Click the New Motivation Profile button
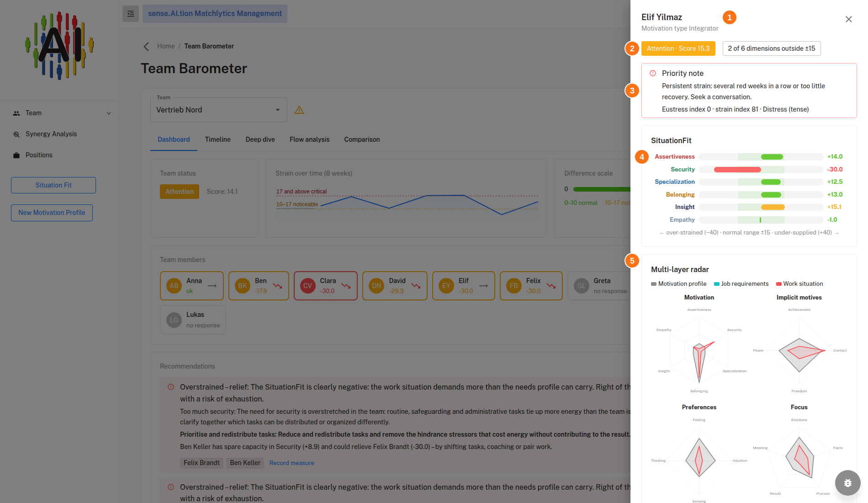Viewport: 868px width, 503px height. click(52, 213)
